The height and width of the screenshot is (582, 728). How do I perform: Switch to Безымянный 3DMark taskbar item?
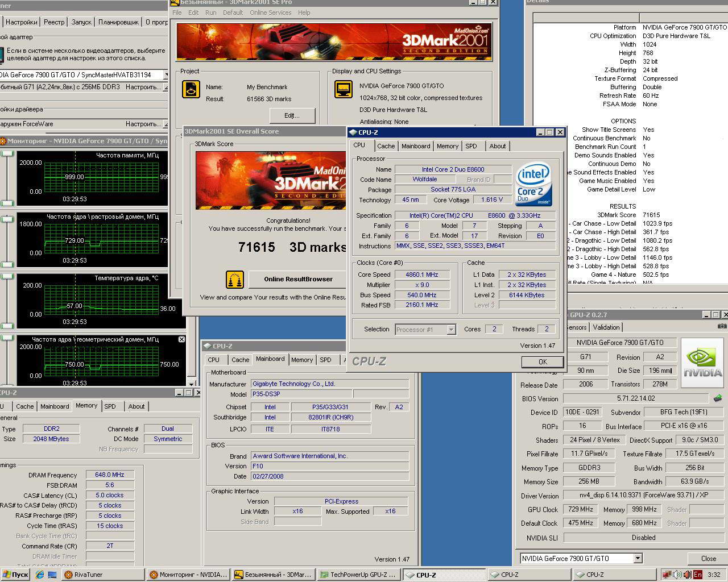pyautogui.click(x=273, y=575)
